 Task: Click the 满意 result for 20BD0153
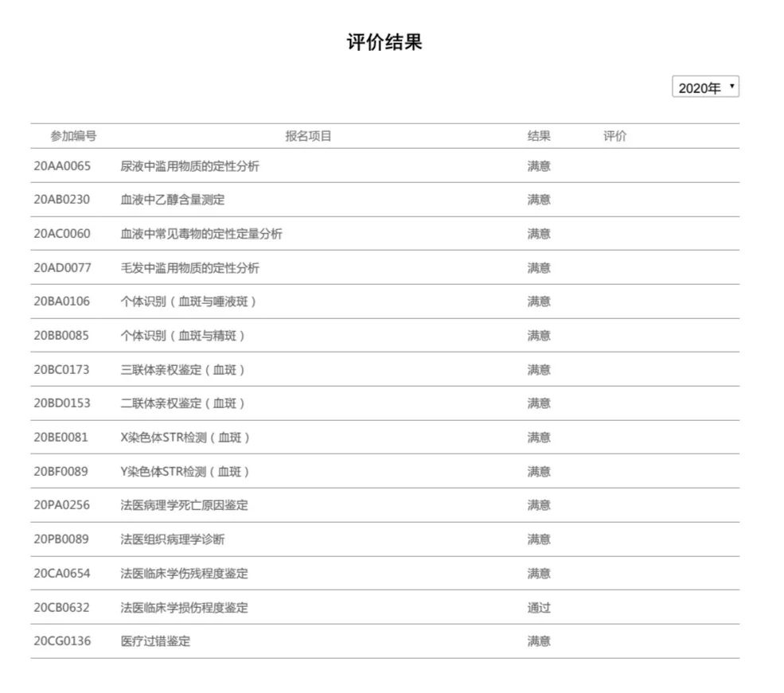[539, 403]
